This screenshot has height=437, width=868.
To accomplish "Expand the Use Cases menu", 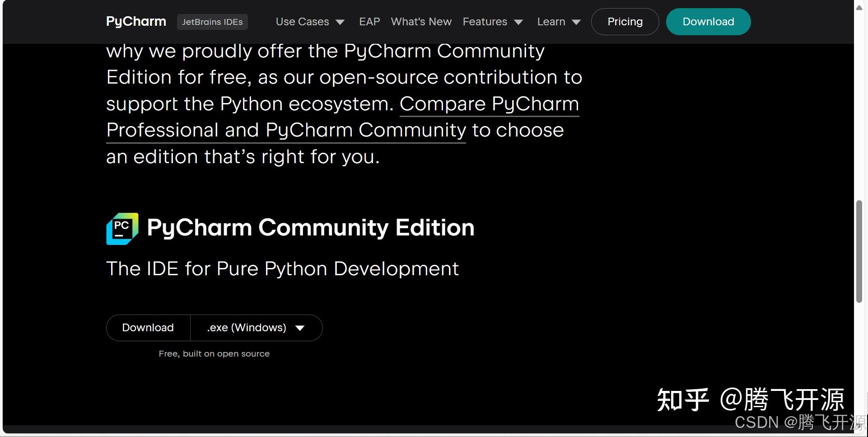I will (x=310, y=22).
